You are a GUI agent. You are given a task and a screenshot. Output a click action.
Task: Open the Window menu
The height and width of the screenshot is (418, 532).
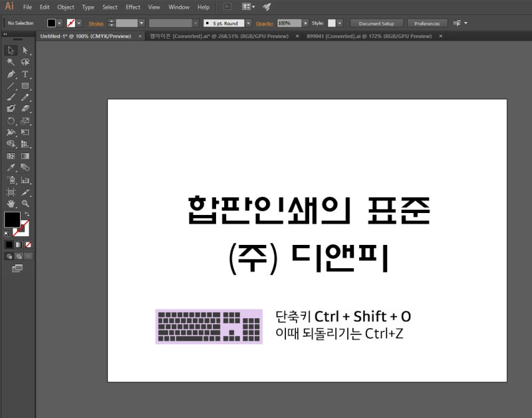coord(179,7)
